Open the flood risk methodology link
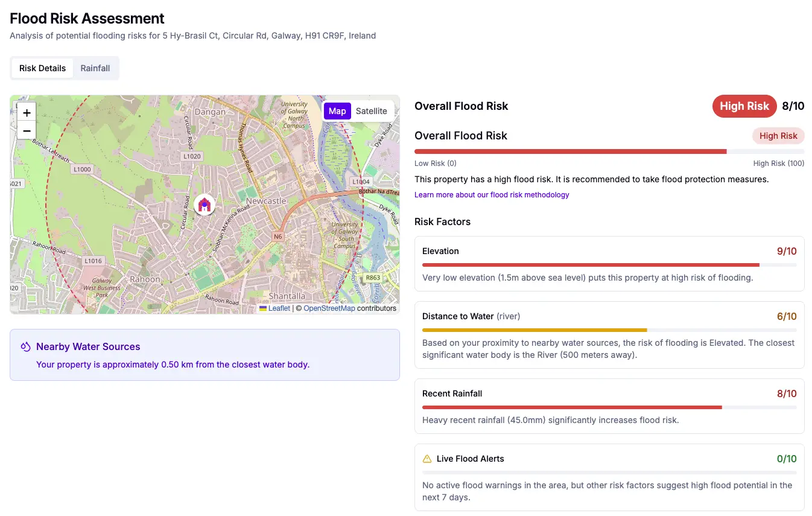812x516 pixels. [491, 194]
